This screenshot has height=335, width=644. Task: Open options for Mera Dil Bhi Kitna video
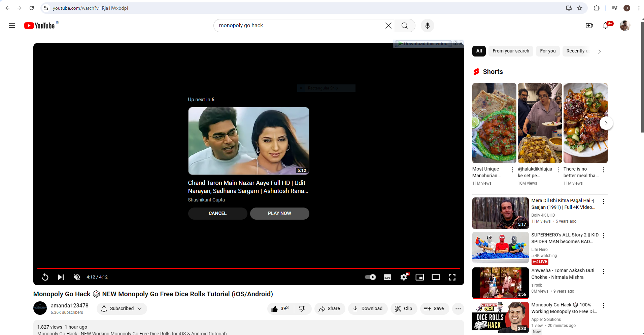coord(604,201)
